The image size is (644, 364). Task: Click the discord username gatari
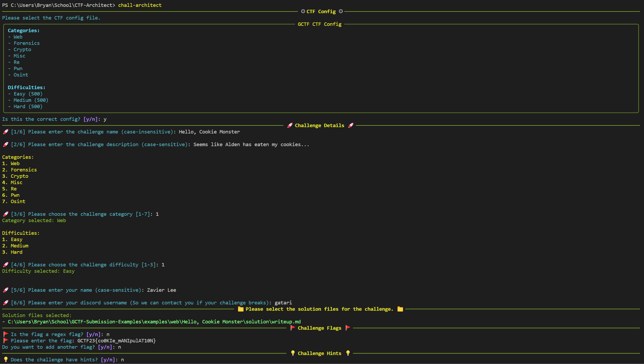click(x=283, y=303)
